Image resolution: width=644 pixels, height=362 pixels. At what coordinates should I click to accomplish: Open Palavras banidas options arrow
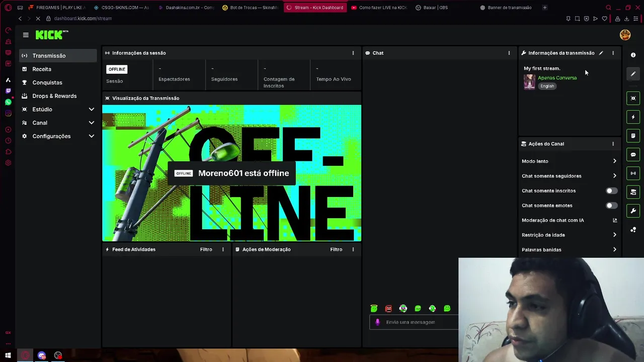614,250
